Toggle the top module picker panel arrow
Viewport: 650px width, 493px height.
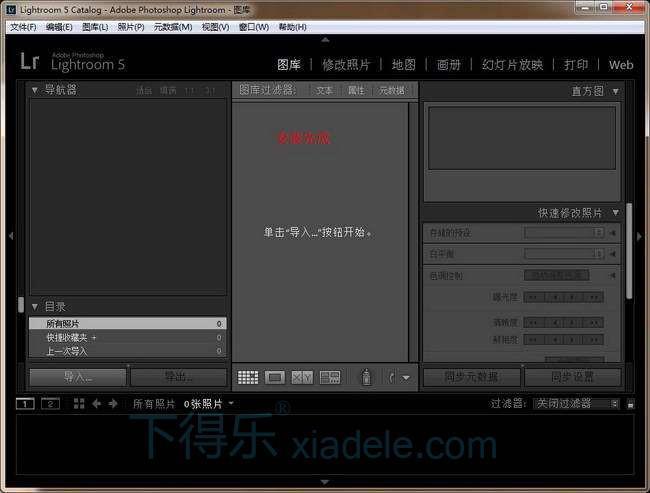click(325, 40)
